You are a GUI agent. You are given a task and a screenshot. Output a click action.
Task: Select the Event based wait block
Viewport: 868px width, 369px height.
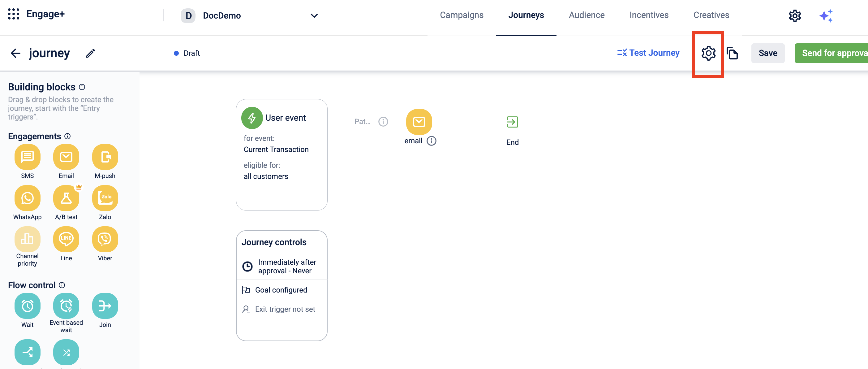coord(66,306)
